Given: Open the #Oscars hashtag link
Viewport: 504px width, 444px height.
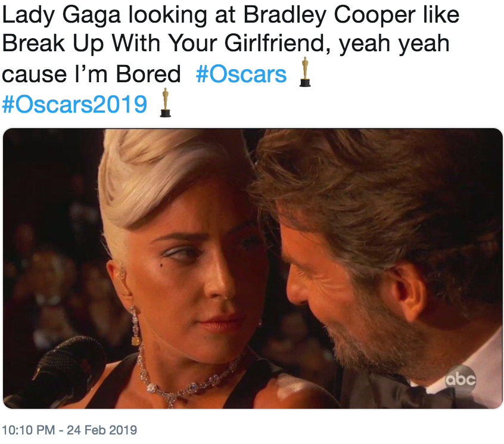Looking at the screenshot, I should point(241,74).
